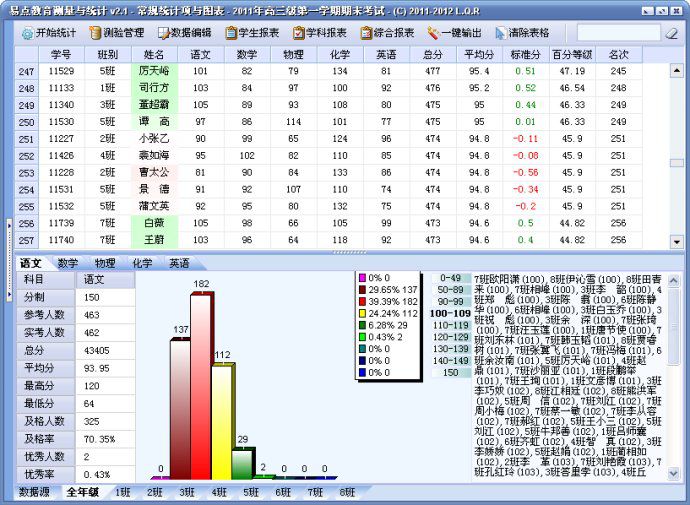Sort by the 总分 column header

[433, 55]
